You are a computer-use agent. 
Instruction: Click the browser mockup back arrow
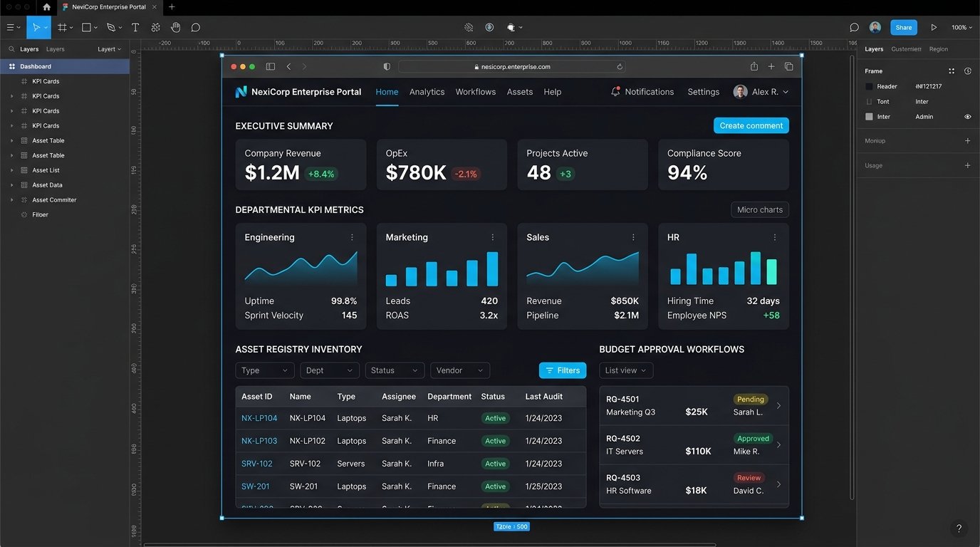288,66
